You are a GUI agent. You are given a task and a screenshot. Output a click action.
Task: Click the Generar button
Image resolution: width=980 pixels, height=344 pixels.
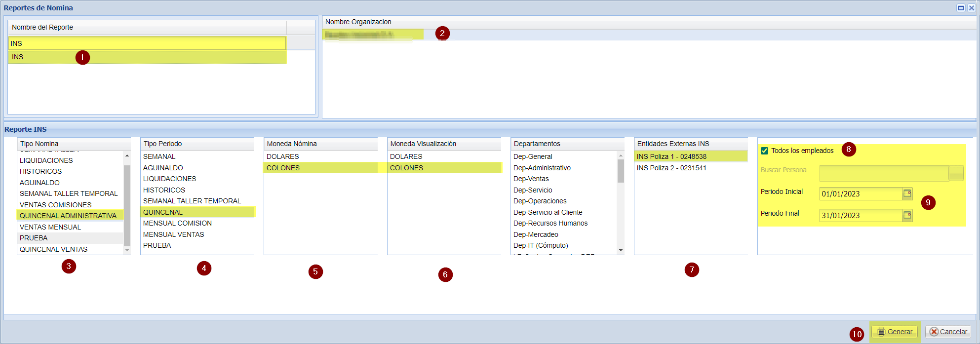(895, 332)
